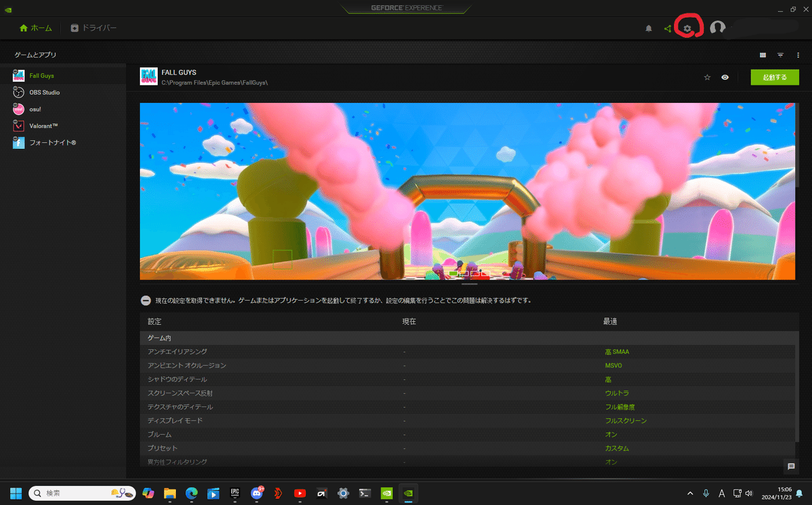The image size is (812, 505).
Task: Open the Settings gear on the taskbar
Action: point(343,493)
